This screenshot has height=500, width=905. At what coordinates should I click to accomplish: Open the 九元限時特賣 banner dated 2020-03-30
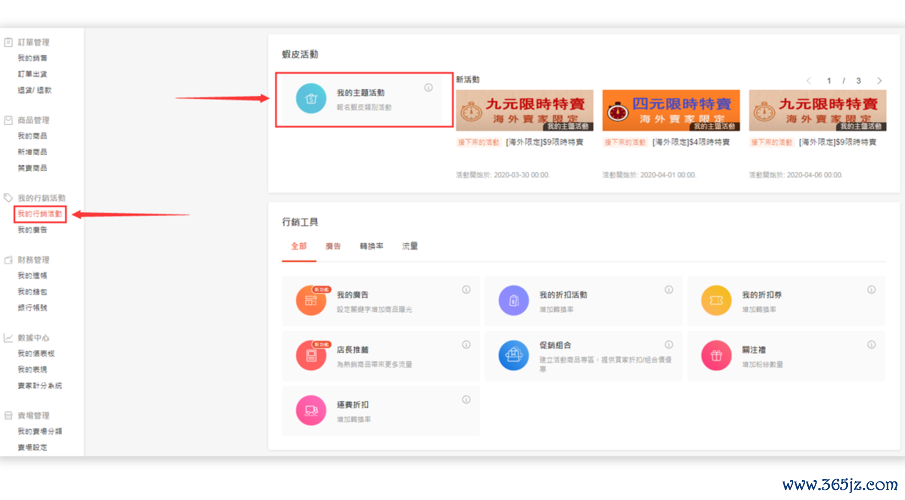524,110
